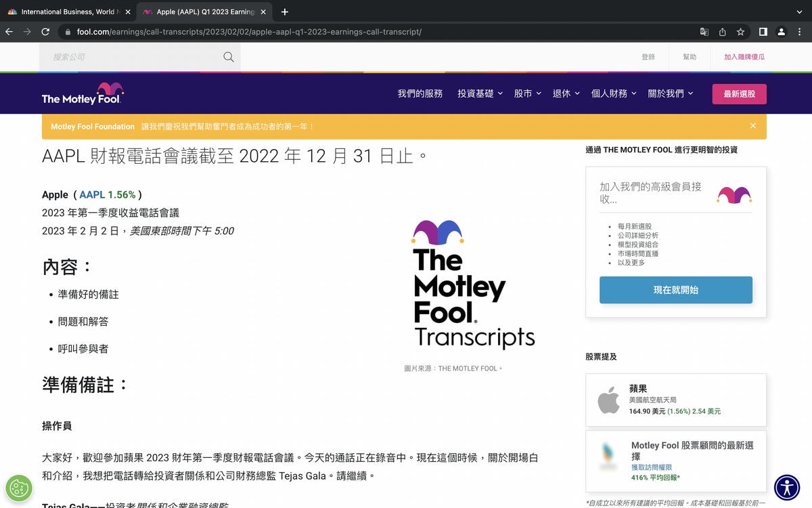
Task: Open the 我們的服務 menu item
Action: (420, 93)
